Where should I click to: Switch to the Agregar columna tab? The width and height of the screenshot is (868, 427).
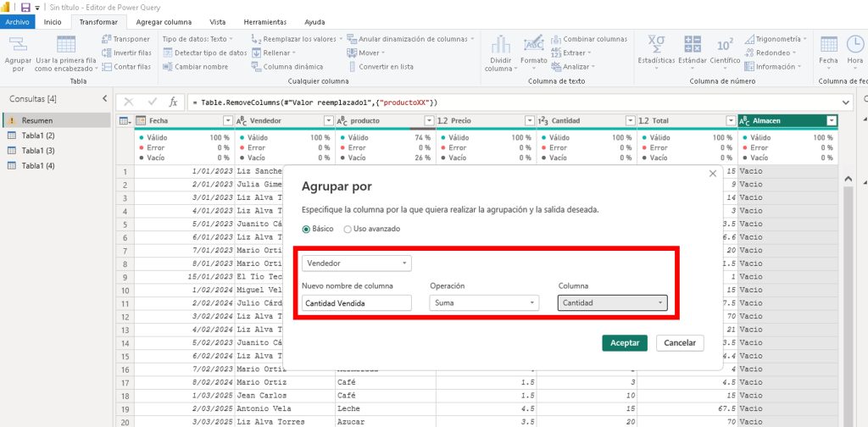tap(164, 21)
